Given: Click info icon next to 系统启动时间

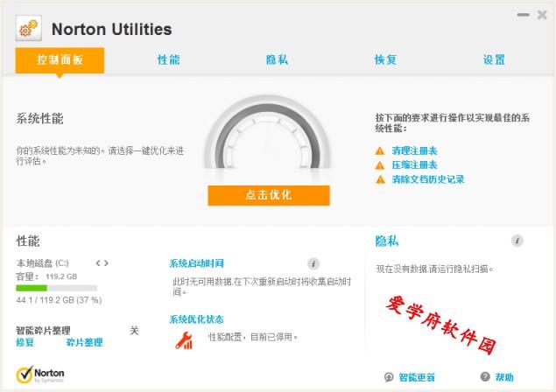Looking at the screenshot, I should point(313,263).
